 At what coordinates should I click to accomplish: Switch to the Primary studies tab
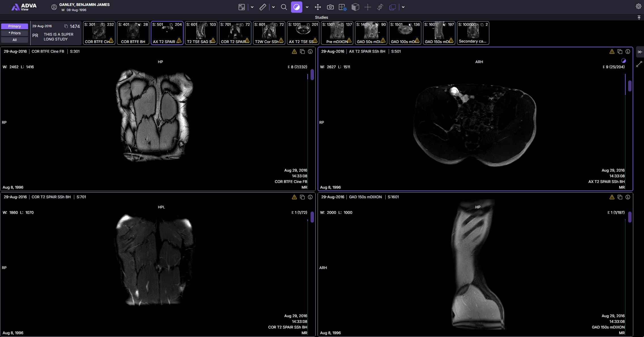[14, 26]
